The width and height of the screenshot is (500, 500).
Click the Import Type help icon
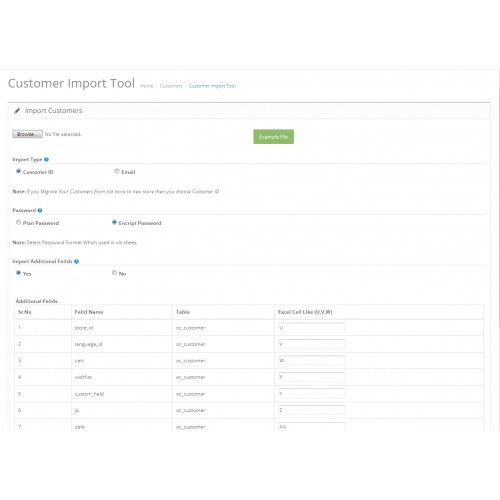(x=46, y=160)
